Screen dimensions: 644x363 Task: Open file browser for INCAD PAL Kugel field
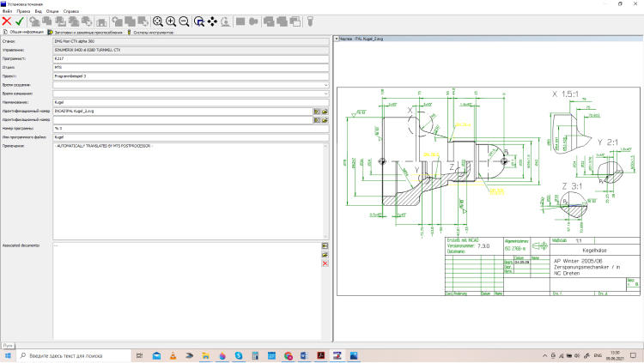325,112
